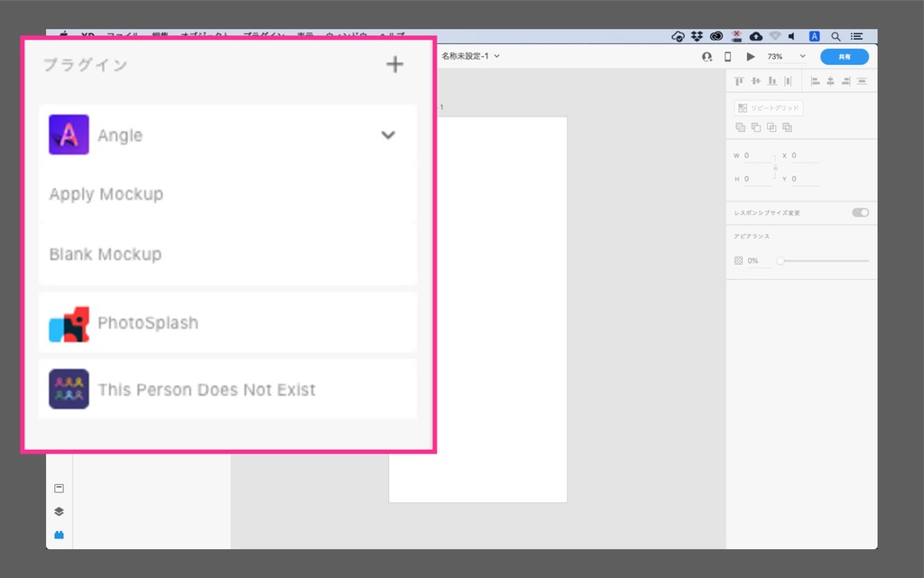The image size is (924, 578).
Task: Open the PhotoSplash plugin row
Action: coord(227,322)
